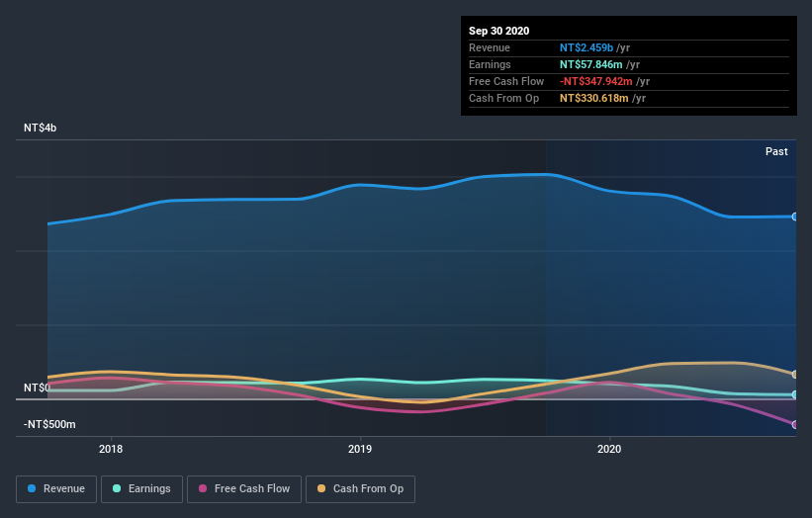The width and height of the screenshot is (812, 518).
Task: Click the Free Cash Flow endpoint marker
Action: 795,425
